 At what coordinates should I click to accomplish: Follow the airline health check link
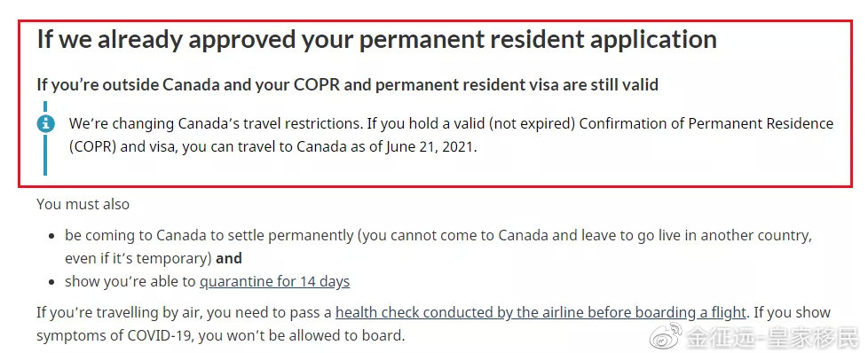(x=541, y=312)
